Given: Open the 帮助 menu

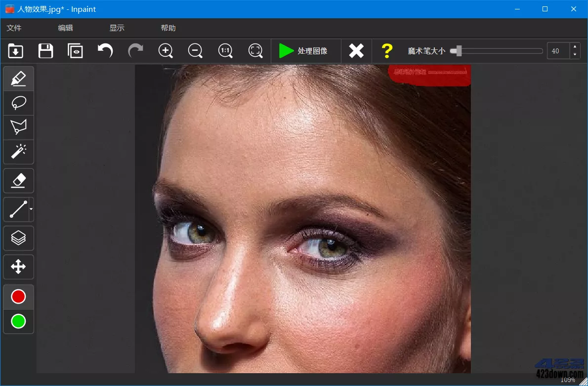Looking at the screenshot, I should [x=168, y=28].
